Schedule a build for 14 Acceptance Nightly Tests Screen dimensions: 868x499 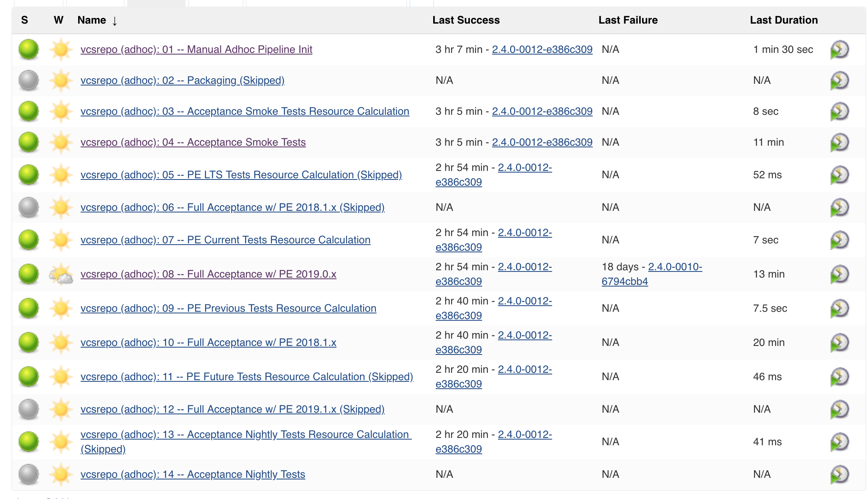coord(839,475)
